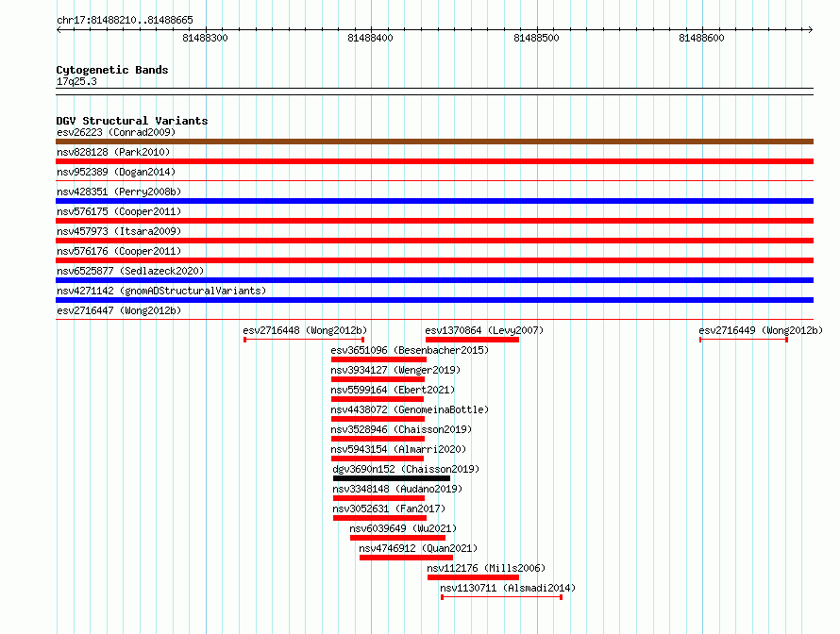Click nsv457973 (Itsara2009) variant label
The height and width of the screenshot is (634, 840).
(119, 231)
